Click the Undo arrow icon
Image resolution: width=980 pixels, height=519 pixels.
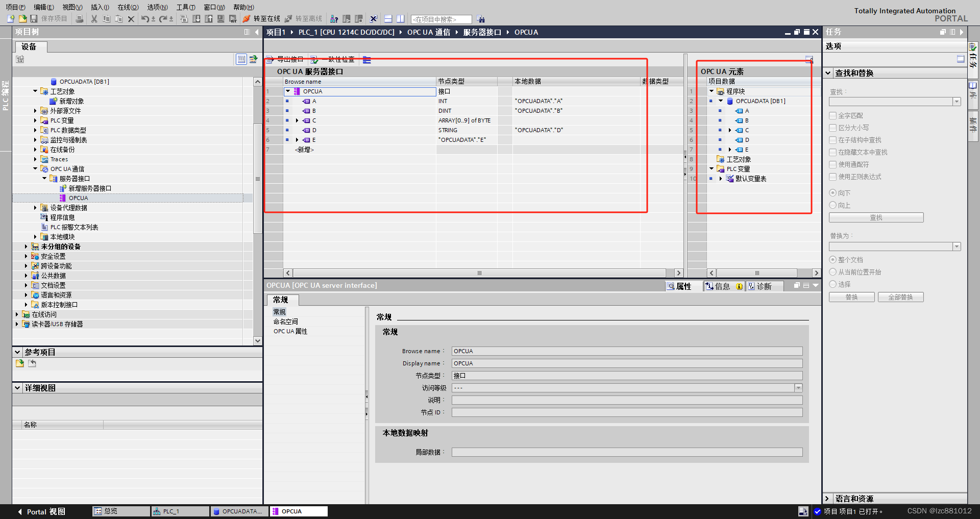click(x=145, y=19)
